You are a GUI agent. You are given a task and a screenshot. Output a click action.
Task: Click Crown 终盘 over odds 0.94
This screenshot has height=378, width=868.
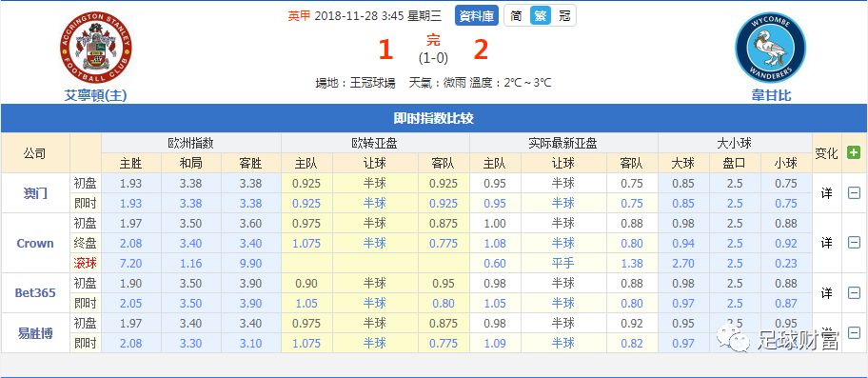tap(683, 244)
